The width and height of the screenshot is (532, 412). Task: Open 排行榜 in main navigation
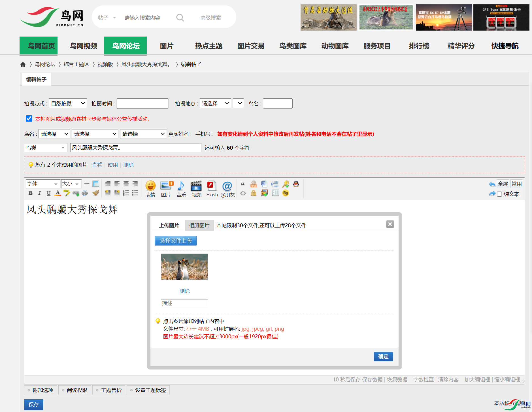tap(419, 46)
